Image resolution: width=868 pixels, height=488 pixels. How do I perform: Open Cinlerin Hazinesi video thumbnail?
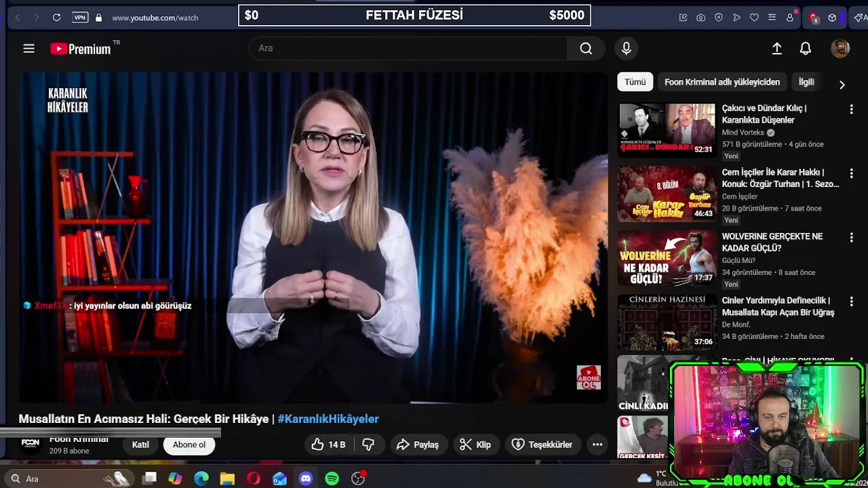coord(667,323)
